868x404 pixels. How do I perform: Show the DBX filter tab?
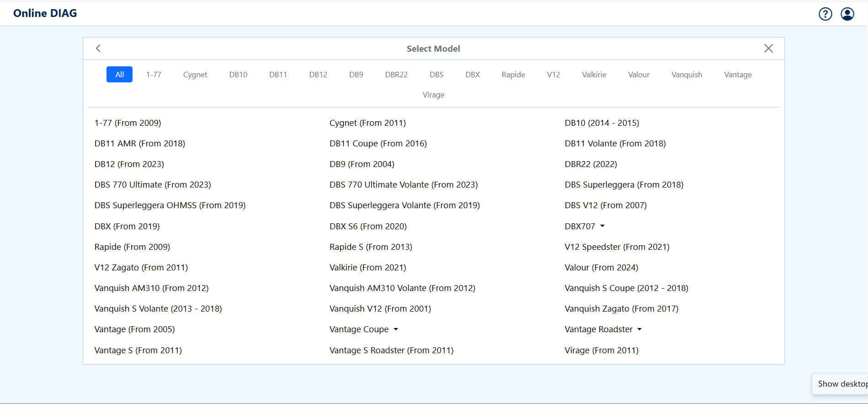click(473, 75)
